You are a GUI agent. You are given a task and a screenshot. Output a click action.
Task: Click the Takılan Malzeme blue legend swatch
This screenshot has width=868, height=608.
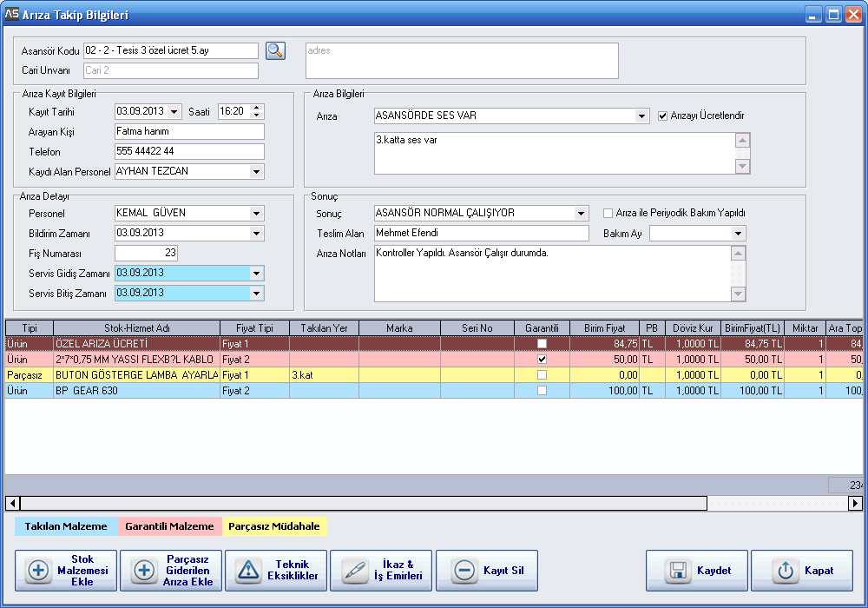tap(66, 526)
